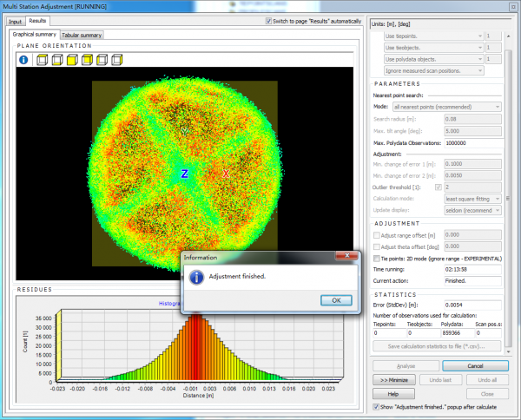The height and width of the screenshot is (420, 521).
Task: Click the Undo all button
Action: 487,380
